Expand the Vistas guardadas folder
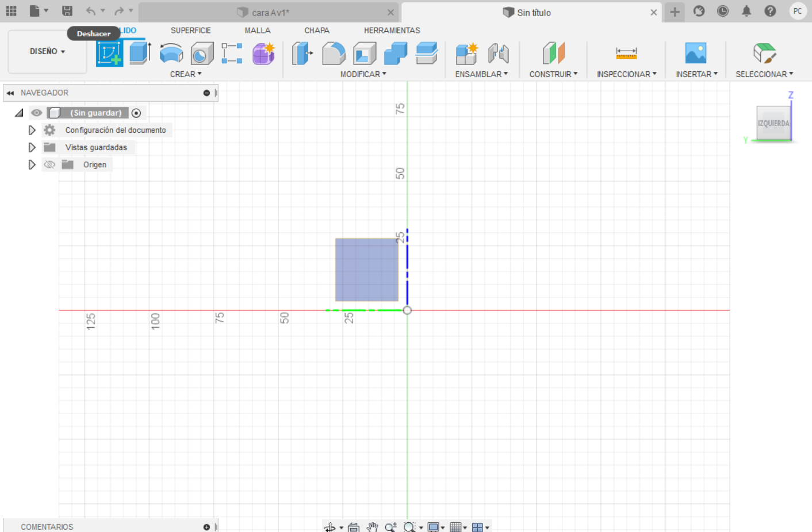Viewport: 812px width, 532px height. click(x=32, y=147)
